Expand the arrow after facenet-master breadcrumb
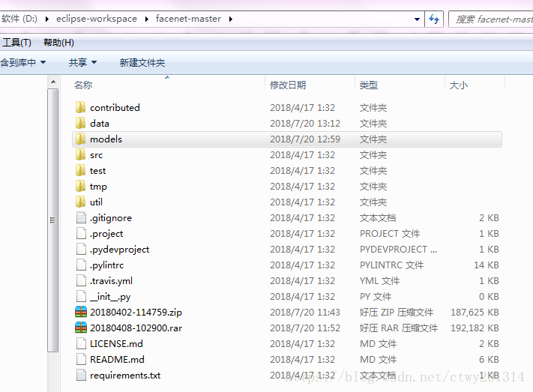The height and width of the screenshot is (392, 533). [x=230, y=19]
